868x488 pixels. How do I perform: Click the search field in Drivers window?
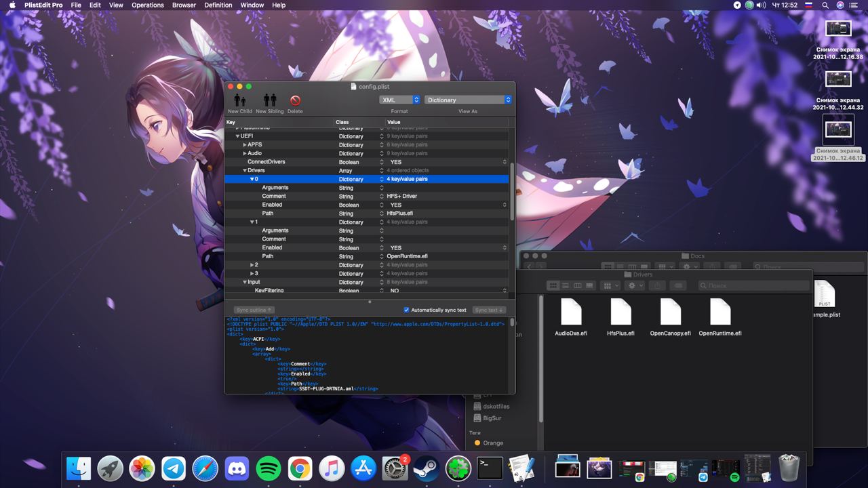pos(753,285)
